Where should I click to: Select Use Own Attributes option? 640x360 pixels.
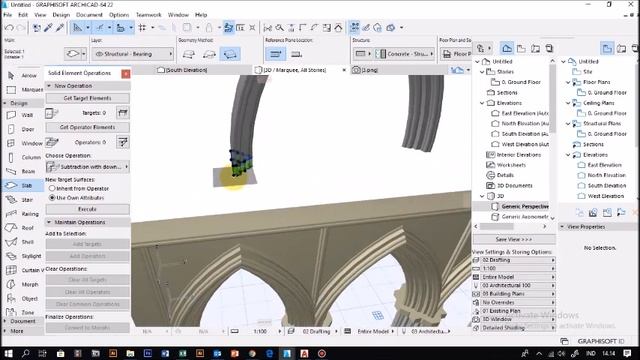point(77,198)
